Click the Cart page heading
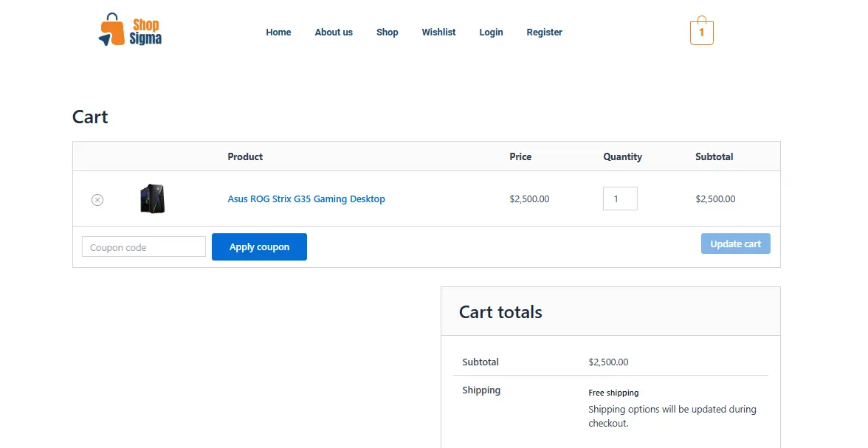This screenshot has height=448, width=868. pyautogui.click(x=90, y=117)
